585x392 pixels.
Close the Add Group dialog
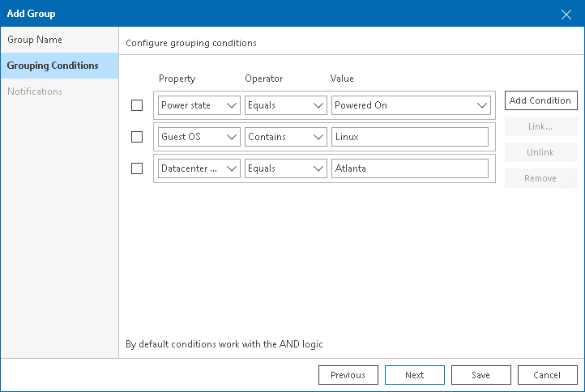point(566,14)
